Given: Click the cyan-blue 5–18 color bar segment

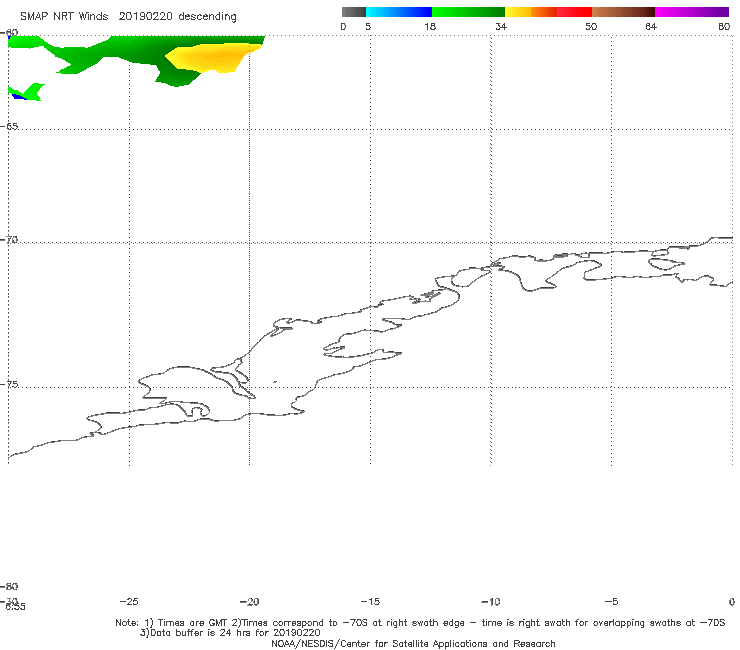Looking at the screenshot, I should (399, 12).
